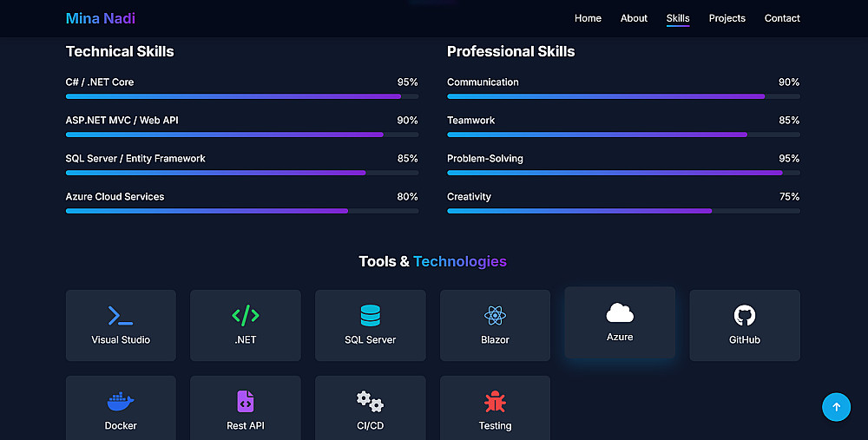Click the GitHub card label
Screen dimensions: 868x440
pos(745,340)
